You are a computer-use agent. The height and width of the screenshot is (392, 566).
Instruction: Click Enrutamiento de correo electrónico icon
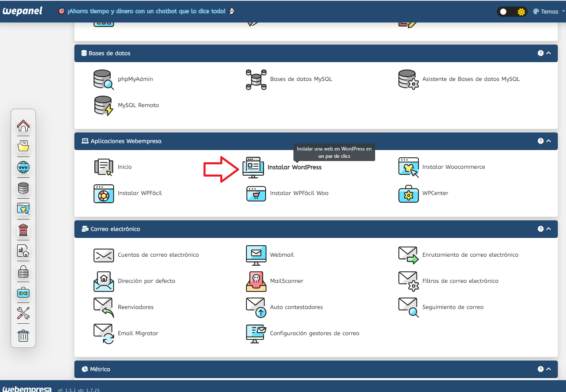[409, 255]
